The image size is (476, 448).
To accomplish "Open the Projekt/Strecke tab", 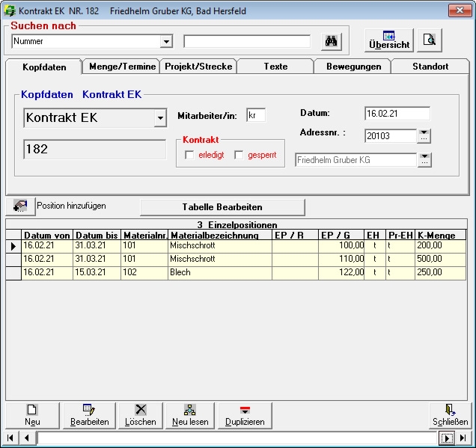I will [198, 67].
